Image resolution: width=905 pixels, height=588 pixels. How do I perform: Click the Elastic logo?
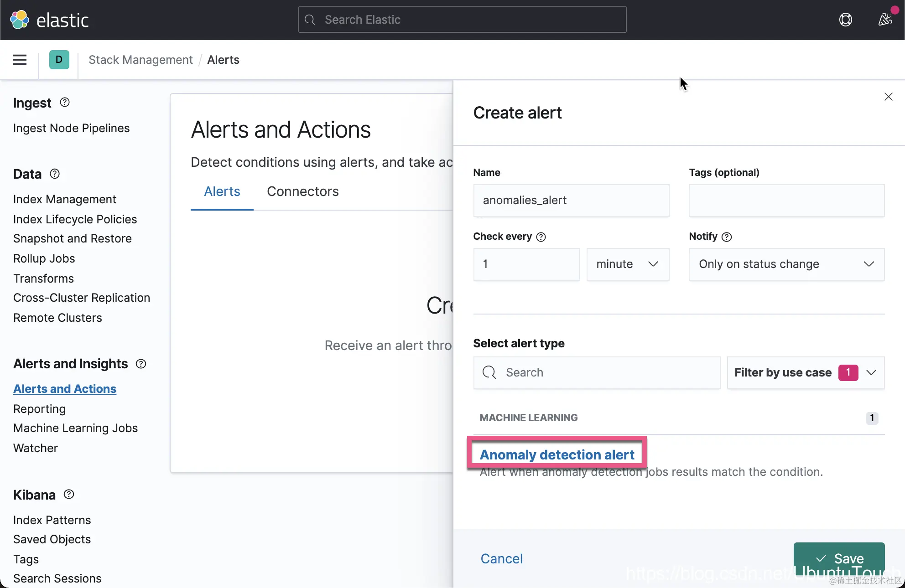coord(49,20)
